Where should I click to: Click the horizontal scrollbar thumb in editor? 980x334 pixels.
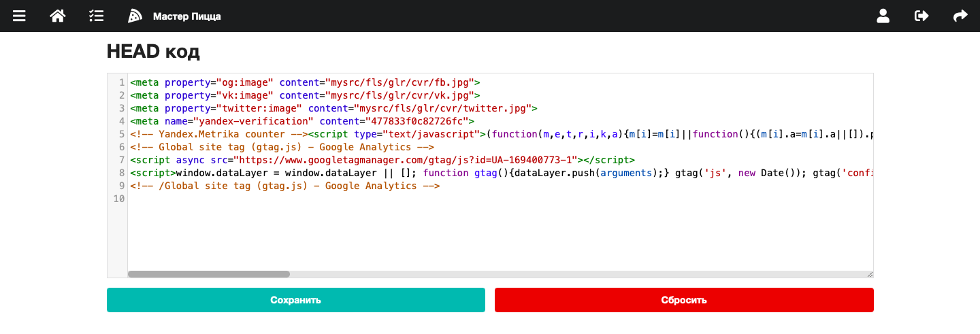(209, 274)
